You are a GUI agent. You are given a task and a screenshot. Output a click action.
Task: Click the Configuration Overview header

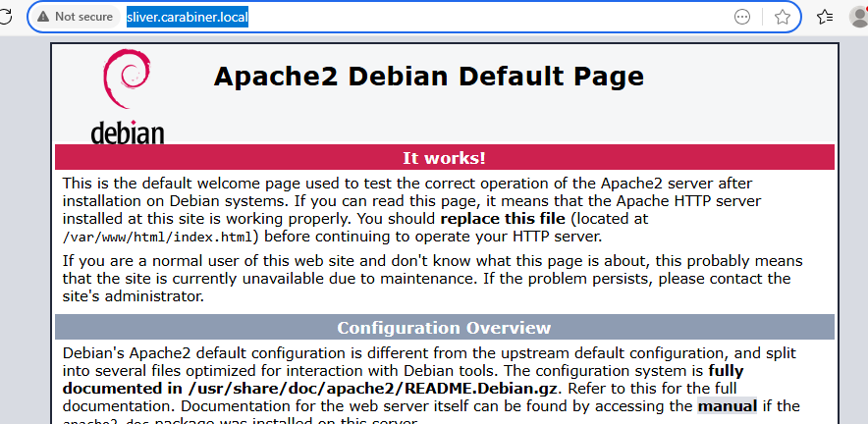tap(445, 328)
